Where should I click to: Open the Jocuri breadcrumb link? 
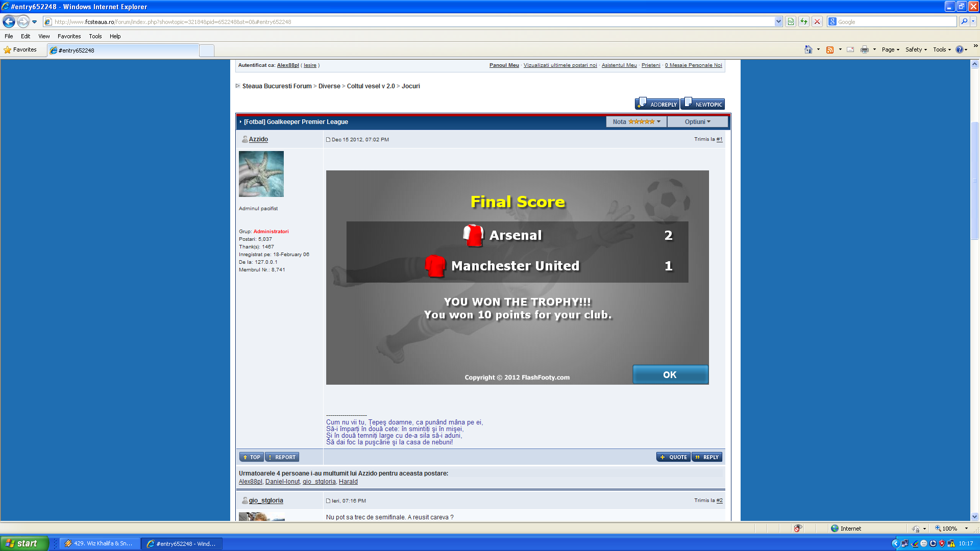[411, 86]
